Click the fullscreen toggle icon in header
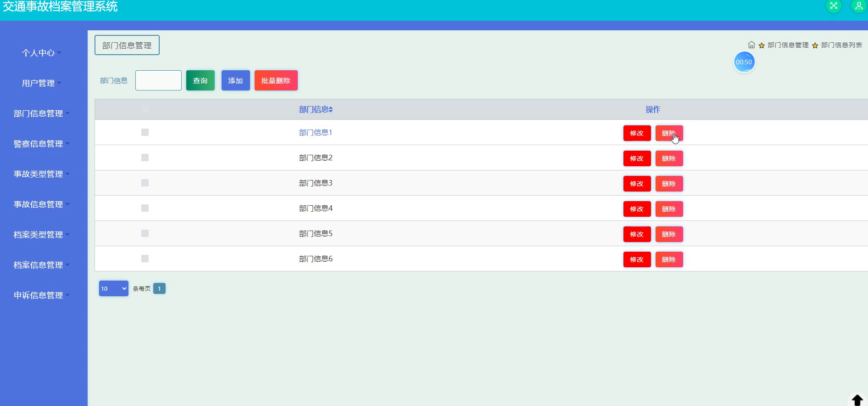 (834, 6)
